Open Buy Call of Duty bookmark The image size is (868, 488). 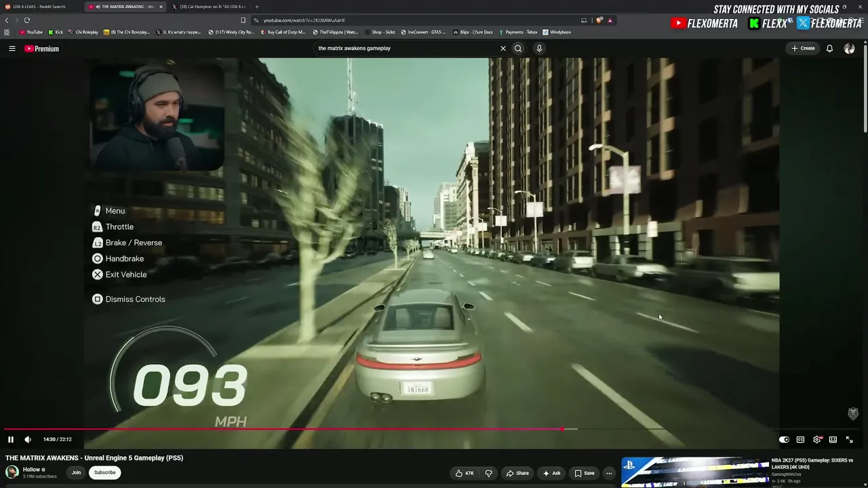[284, 32]
